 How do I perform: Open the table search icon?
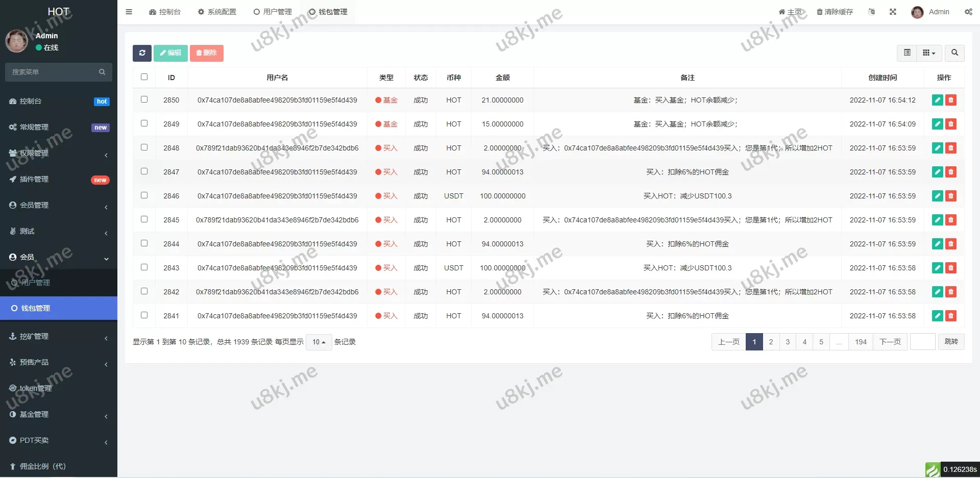(954, 53)
